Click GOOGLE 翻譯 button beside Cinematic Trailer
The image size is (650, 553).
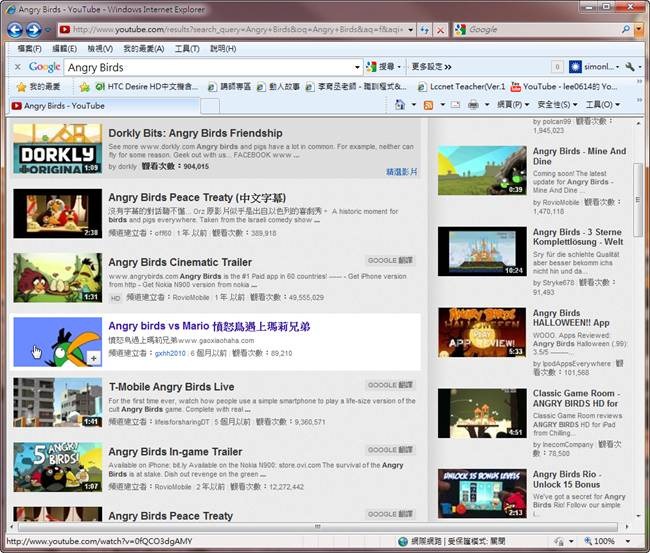[390, 260]
